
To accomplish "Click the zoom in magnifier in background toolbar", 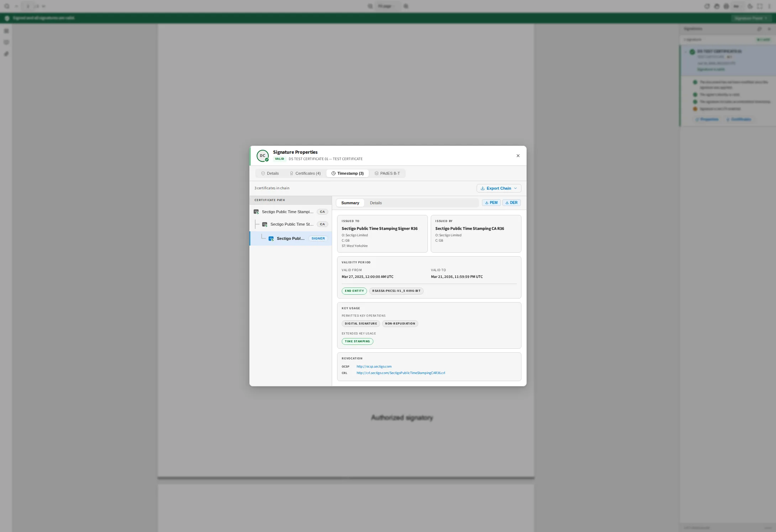I will [x=406, y=6].
